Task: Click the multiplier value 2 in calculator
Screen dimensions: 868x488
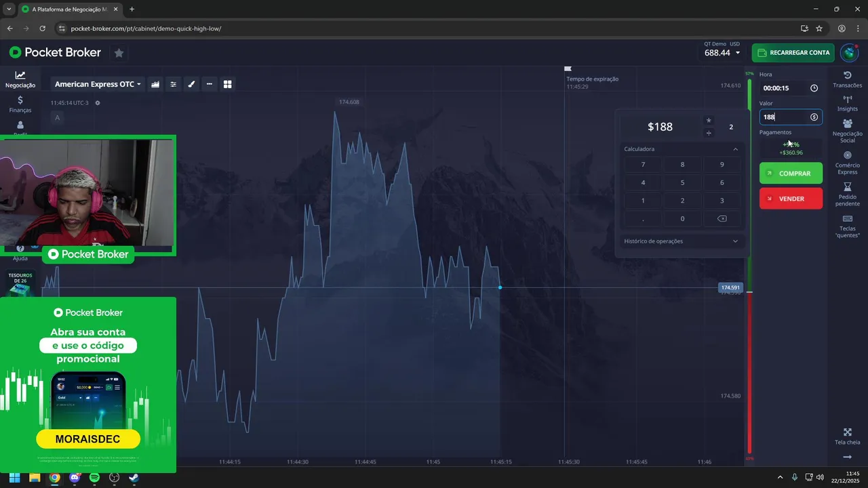Action: pos(731,127)
